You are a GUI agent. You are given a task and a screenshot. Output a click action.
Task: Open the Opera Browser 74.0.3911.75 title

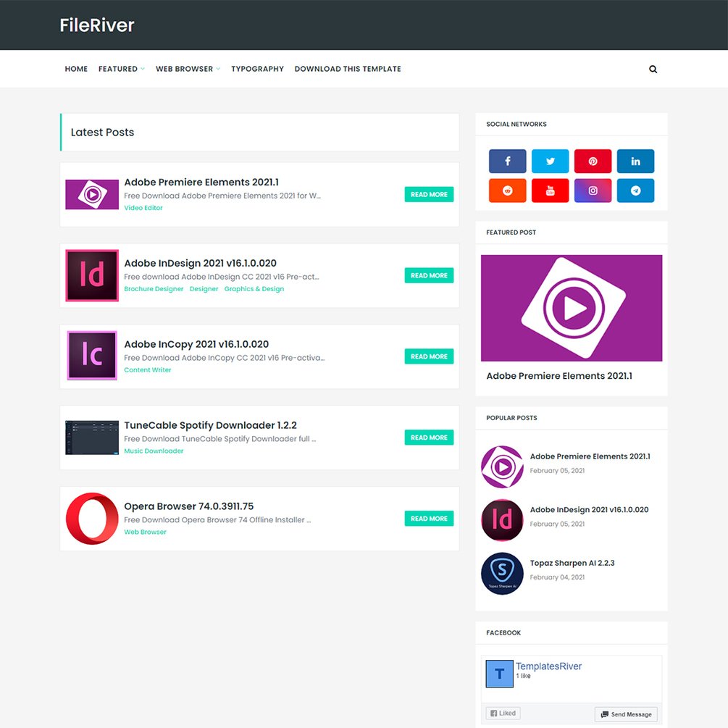click(189, 506)
